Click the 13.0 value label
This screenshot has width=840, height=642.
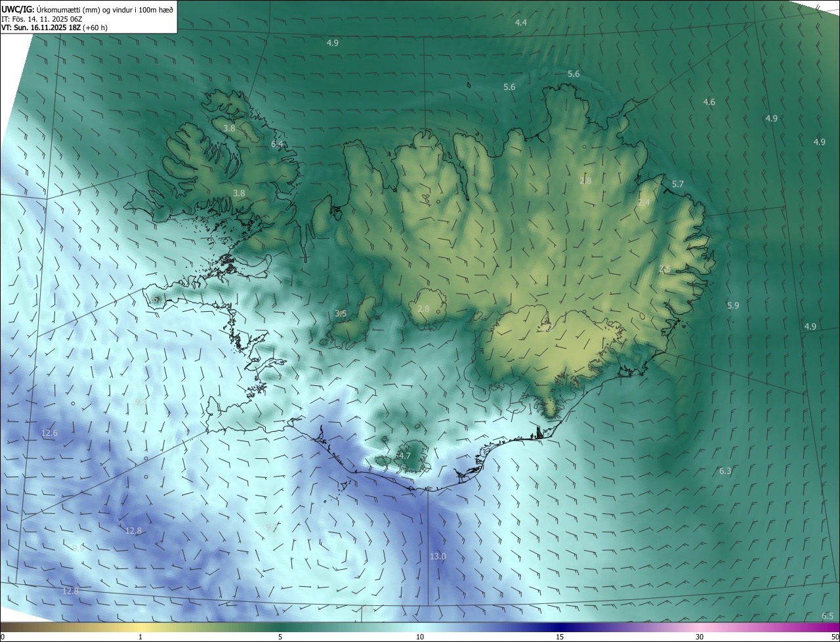(x=438, y=556)
